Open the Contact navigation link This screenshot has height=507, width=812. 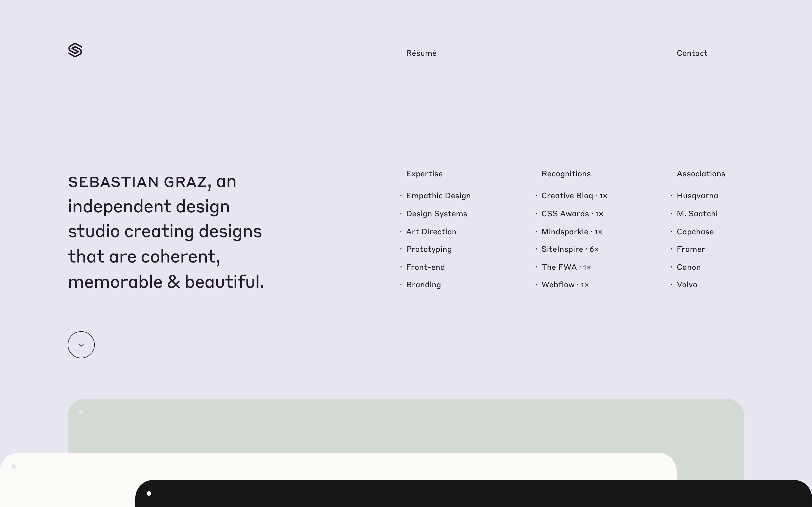(x=692, y=53)
